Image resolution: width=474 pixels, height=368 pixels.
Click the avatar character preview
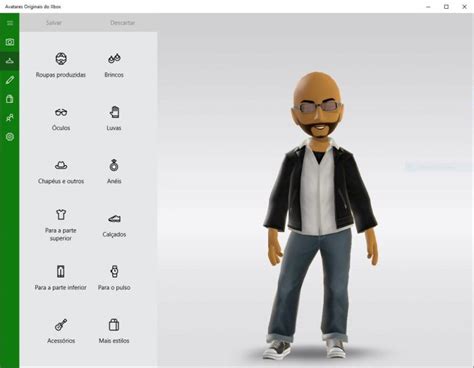[x=320, y=215]
